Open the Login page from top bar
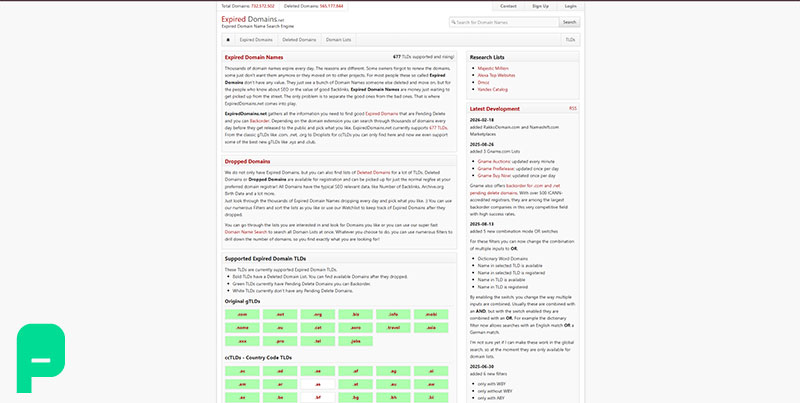Viewport: 800px width, 403px height. 570,6
